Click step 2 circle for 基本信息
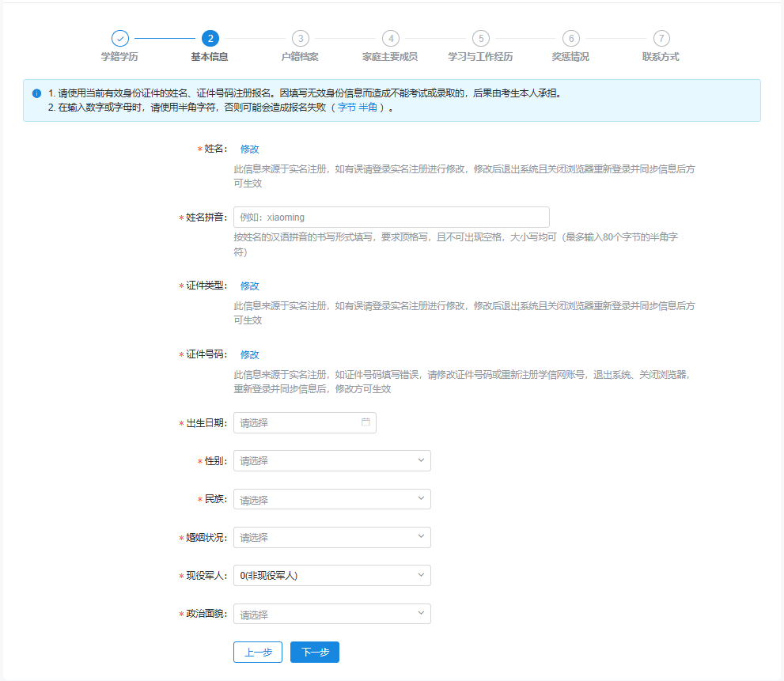 pos(210,39)
